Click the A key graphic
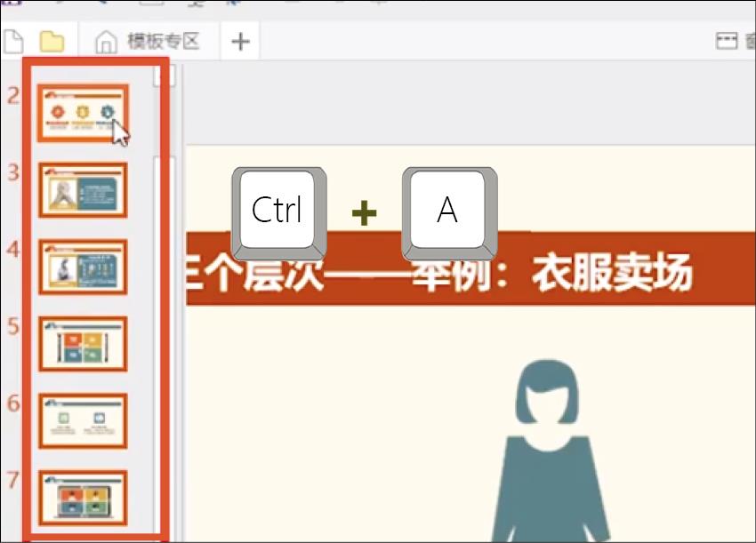Screen dimensions: 756x543 tap(447, 211)
